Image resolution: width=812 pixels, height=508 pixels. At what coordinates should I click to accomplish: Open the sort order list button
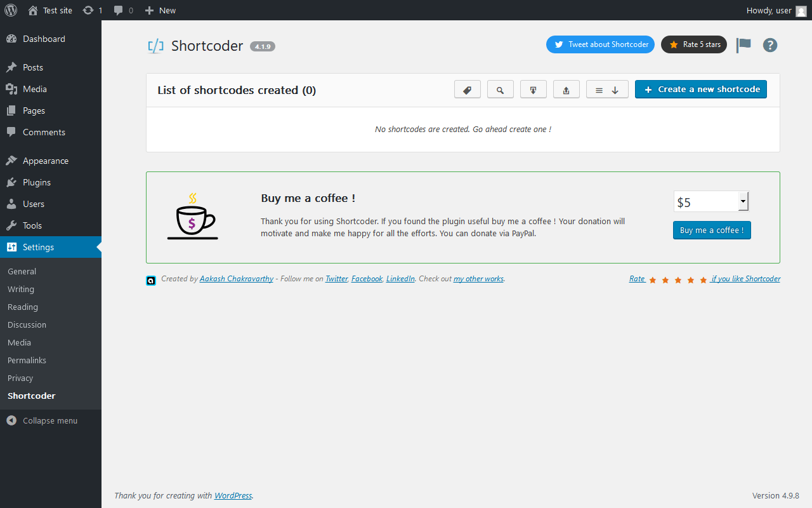click(x=607, y=90)
